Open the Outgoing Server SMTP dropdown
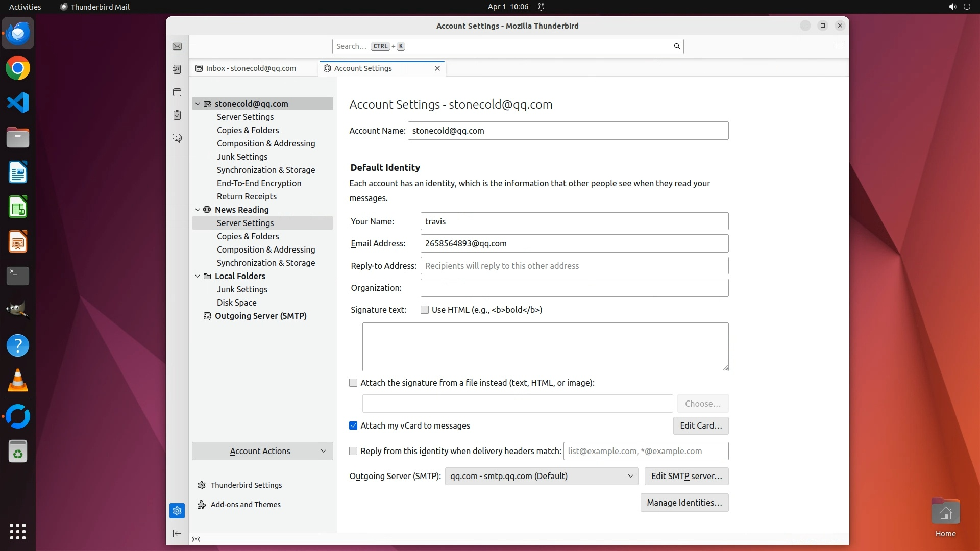 (541, 476)
